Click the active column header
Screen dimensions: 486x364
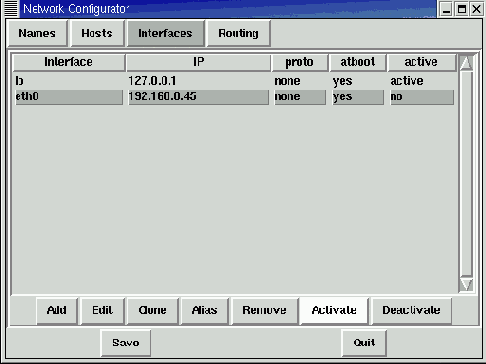pyautogui.click(x=421, y=62)
